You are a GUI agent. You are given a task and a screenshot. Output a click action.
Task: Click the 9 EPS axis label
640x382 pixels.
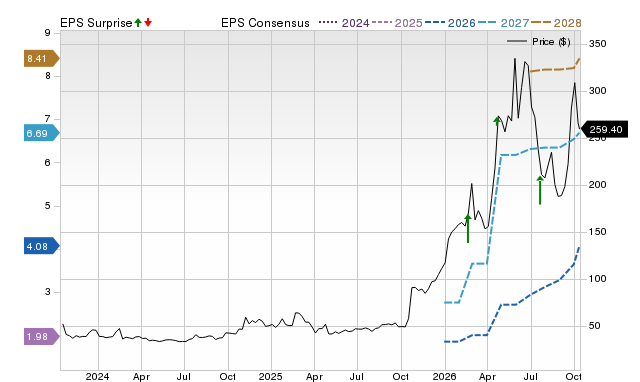(48, 33)
